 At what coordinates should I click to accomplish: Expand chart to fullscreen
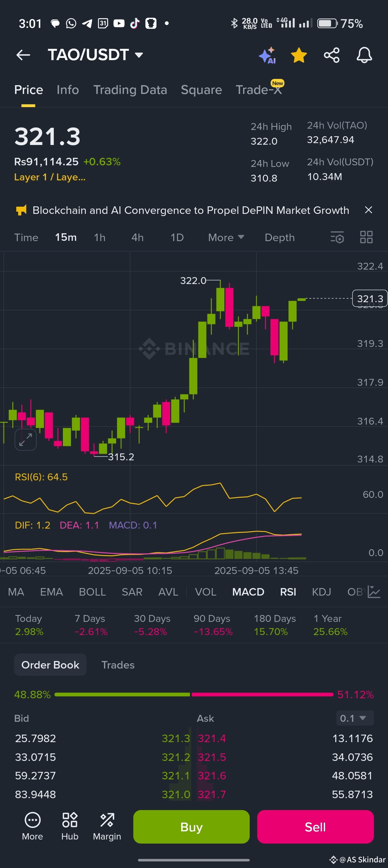26,440
